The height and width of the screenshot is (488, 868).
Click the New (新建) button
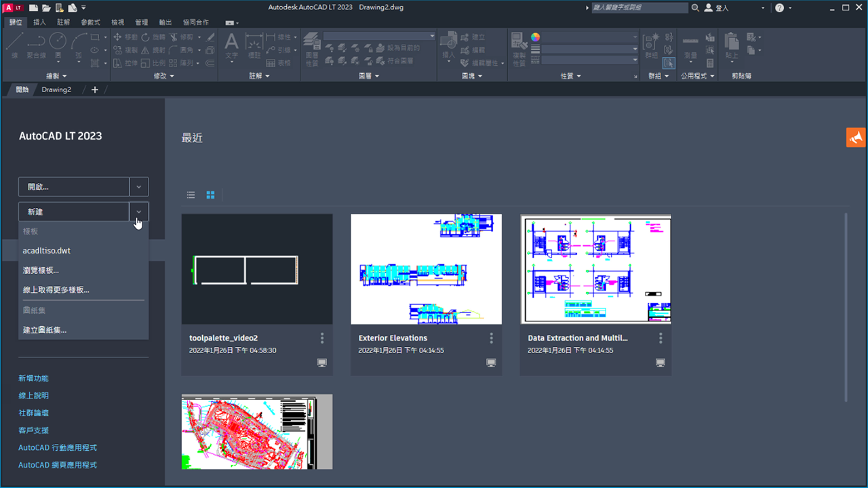74,211
